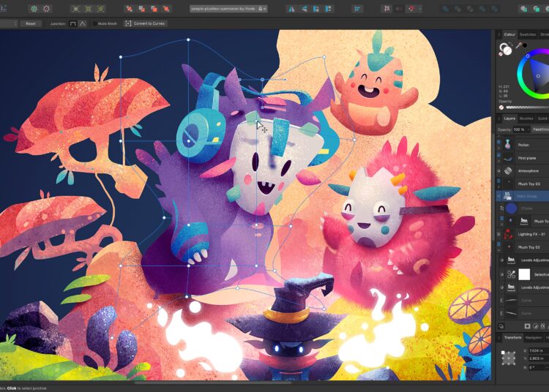This screenshot has width=549, height=392.
Task: Click the Flip Vertical icon
Action: tap(304, 9)
